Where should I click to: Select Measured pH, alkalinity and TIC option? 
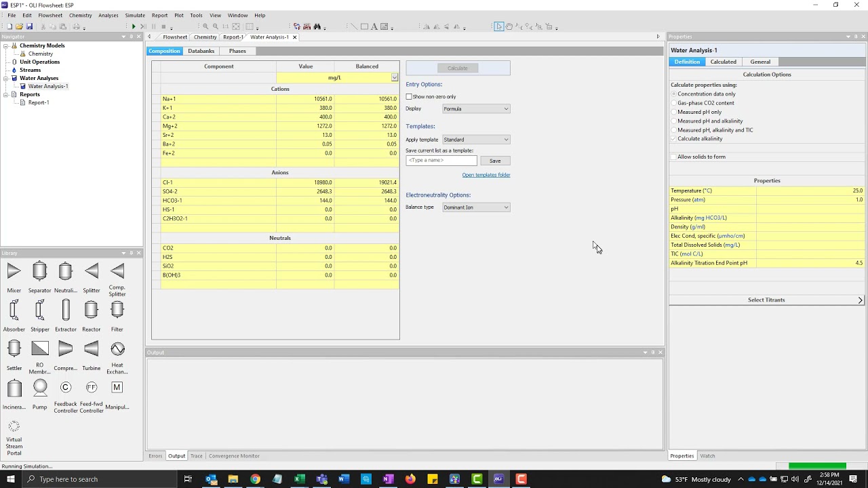tap(673, 130)
